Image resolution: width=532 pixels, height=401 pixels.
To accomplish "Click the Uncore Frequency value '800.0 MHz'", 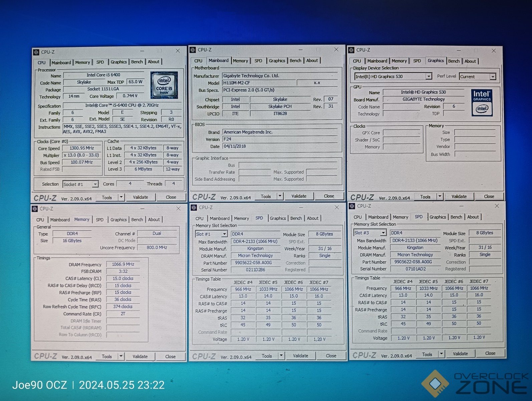I will (157, 248).
